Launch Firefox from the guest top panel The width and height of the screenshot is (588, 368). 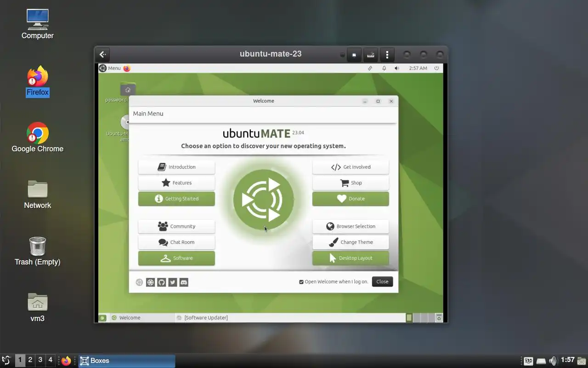[127, 68]
